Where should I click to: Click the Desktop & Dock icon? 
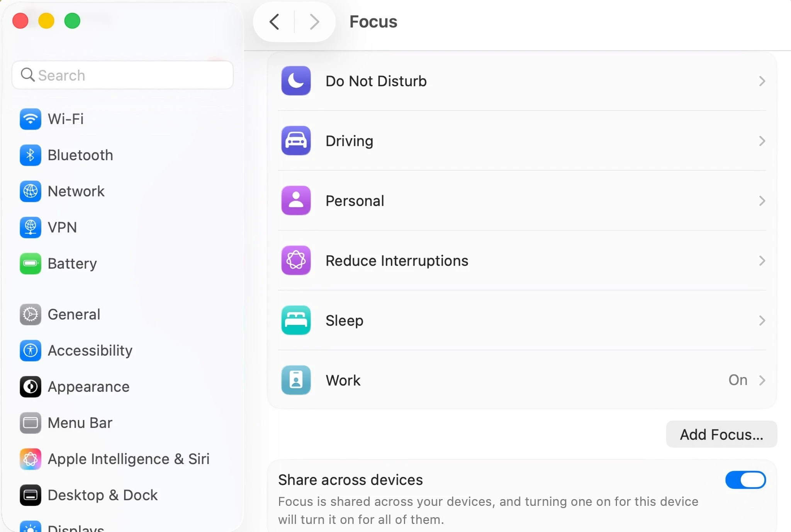[x=30, y=495]
